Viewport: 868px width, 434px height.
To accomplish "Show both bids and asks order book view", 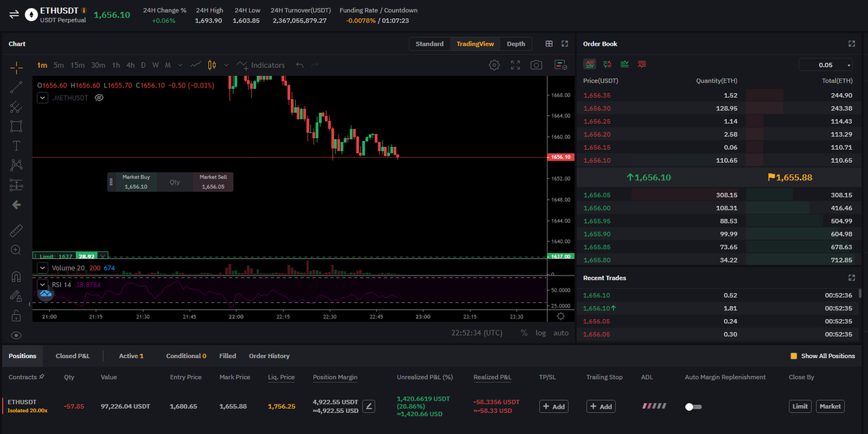I will (590, 64).
